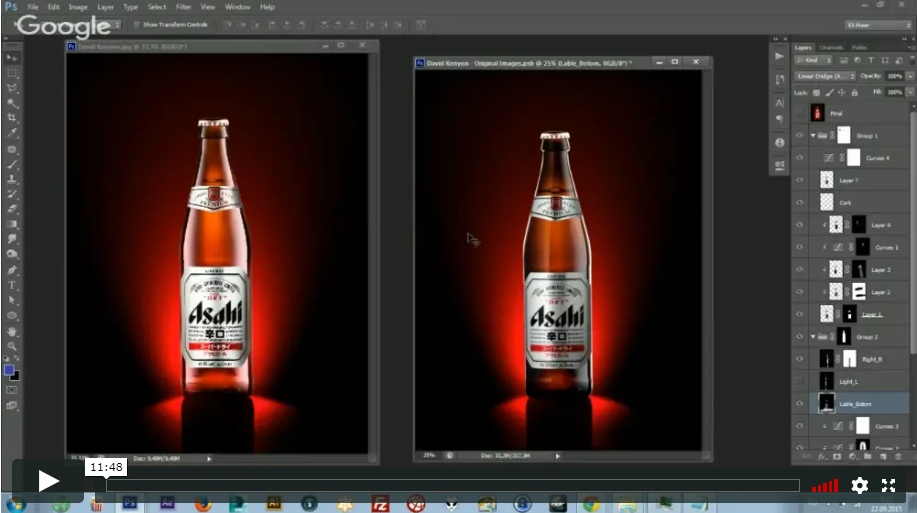Select the Zoom tool

[x=12, y=346]
